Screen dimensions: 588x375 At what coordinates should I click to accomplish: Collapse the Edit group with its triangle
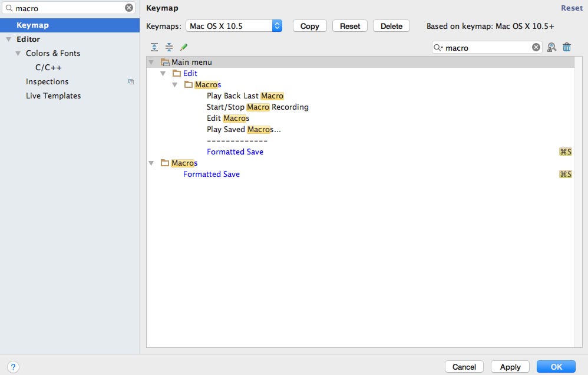(163, 73)
